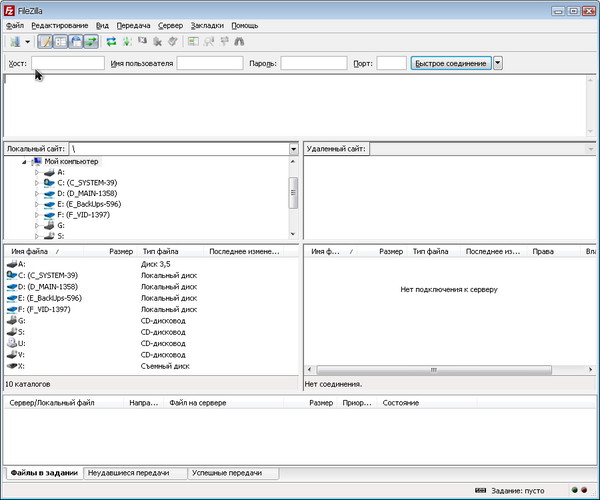Select E: (E_BackUps-596) drive icon in file list
Screen dimensions: 600x500
pyautogui.click(x=12, y=298)
